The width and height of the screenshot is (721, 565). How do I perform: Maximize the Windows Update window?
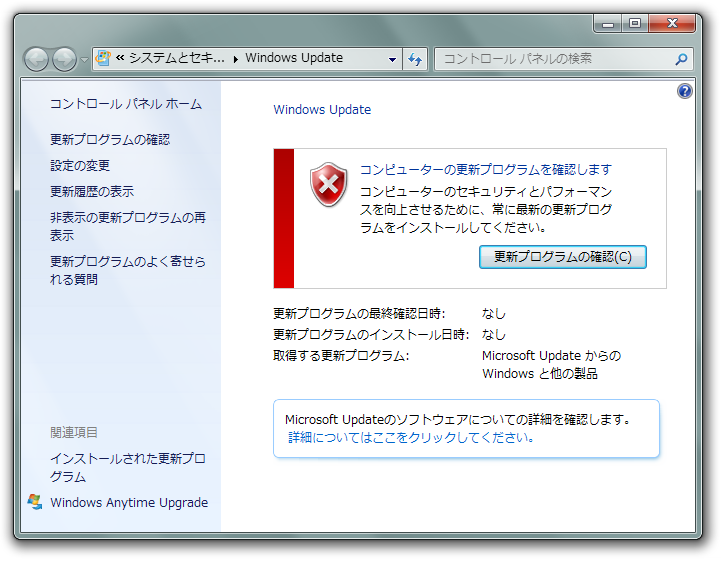pyautogui.click(x=635, y=23)
